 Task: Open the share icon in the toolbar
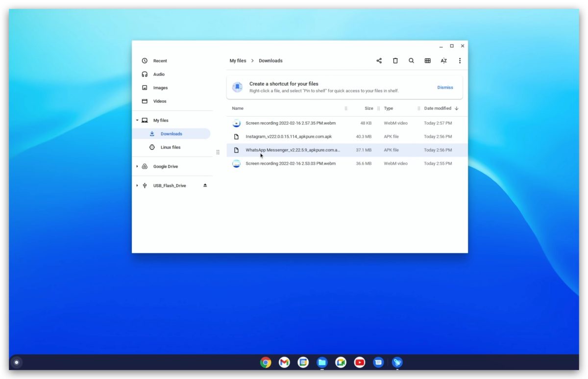point(379,61)
